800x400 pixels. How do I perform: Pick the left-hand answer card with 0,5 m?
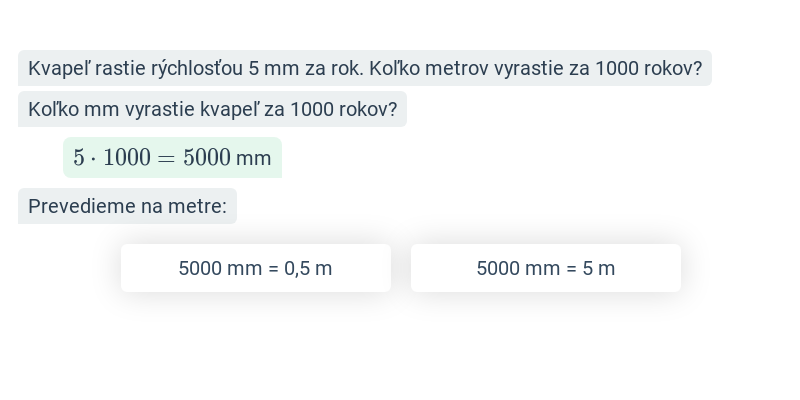coord(256,268)
